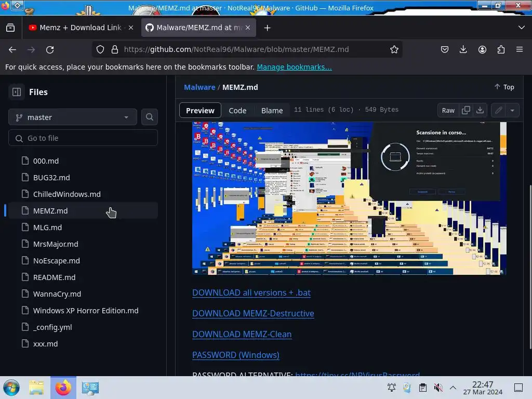Image resolution: width=532 pixels, height=399 pixels.
Task: Open a new tab with plus button
Action: coord(268,28)
